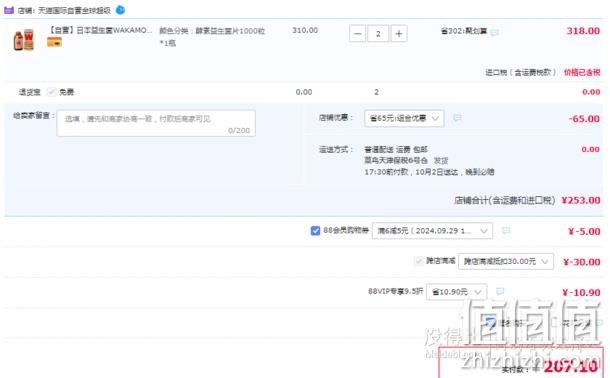Click the 省302:帮划算 discount text
The image size is (610, 378).
tap(464, 31)
